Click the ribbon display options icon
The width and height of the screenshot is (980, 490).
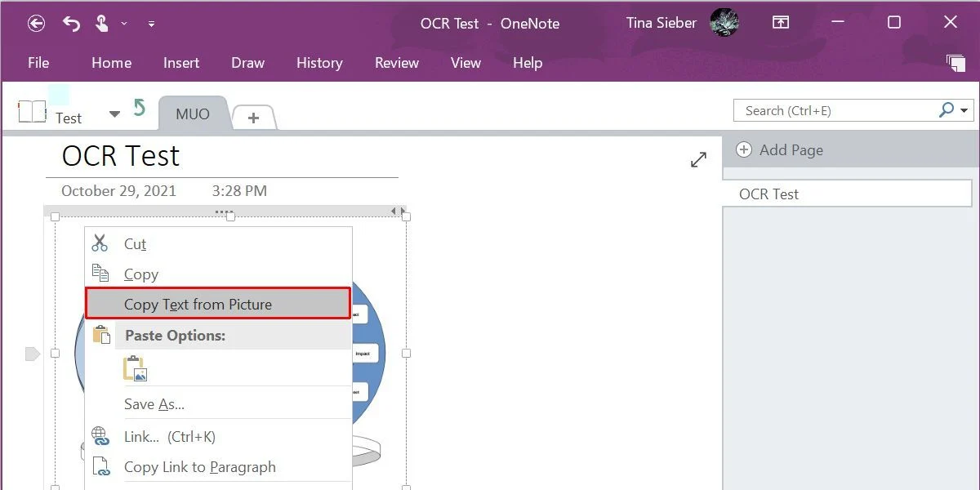pos(782,23)
